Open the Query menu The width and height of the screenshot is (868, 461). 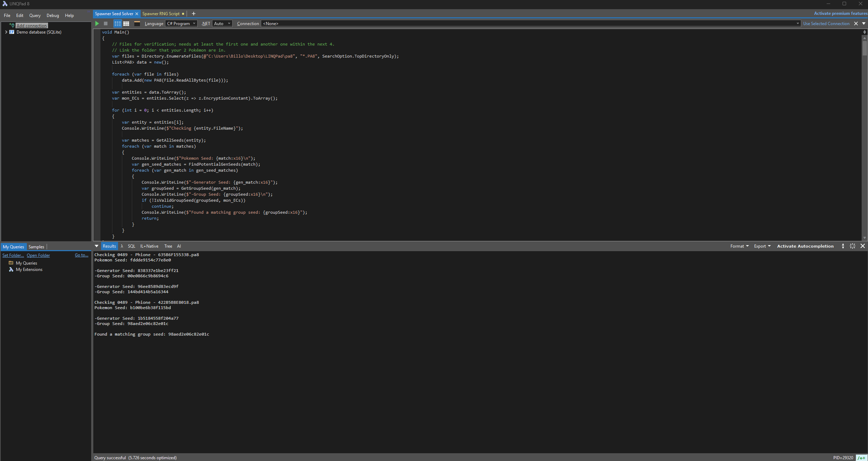pyautogui.click(x=35, y=16)
